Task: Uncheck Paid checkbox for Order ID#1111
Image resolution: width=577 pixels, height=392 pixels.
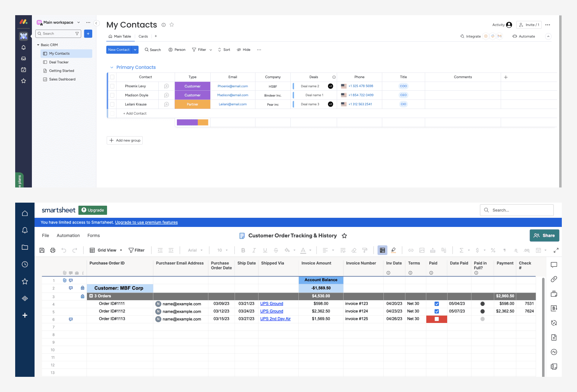Action: 437,304
